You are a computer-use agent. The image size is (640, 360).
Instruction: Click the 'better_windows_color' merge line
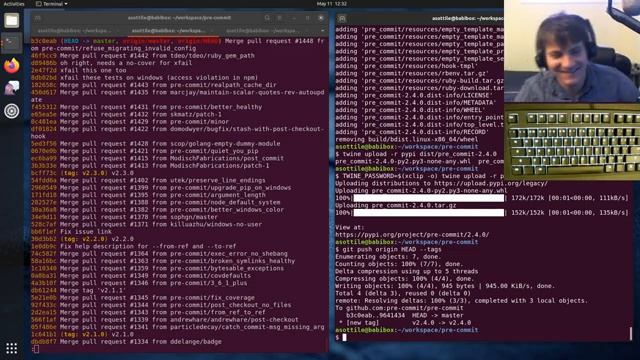[x=157, y=210]
